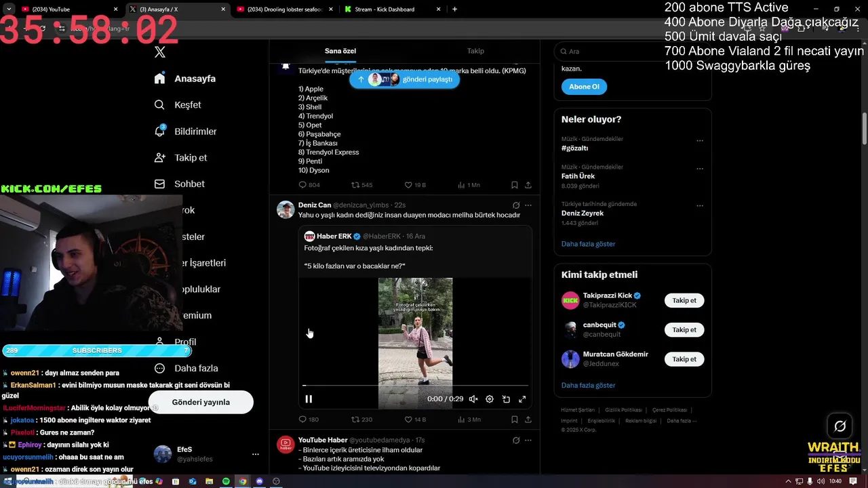The width and height of the screenshot is (868, 488).
Task: Repost the Deniz Can post
Action: pyautogui.click(x=361, y=420)
